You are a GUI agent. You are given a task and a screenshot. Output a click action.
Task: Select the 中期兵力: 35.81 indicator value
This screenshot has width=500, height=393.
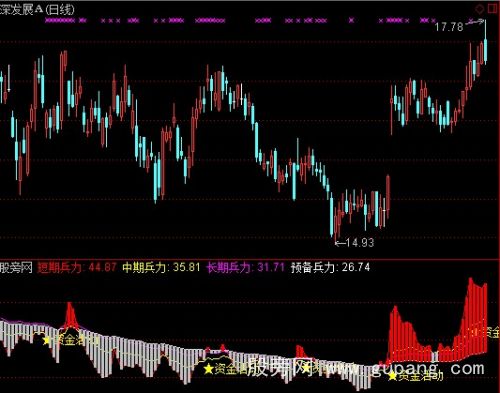point(161,267)
